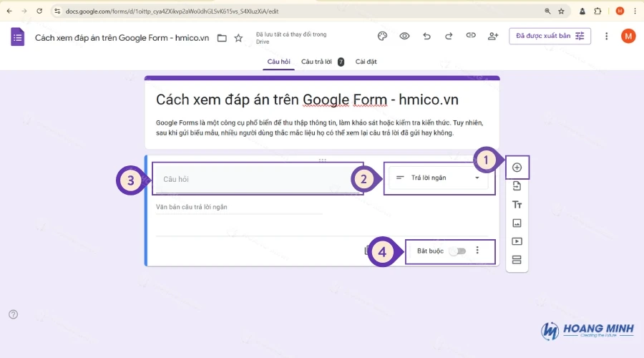Open the move to folder icon
The height and width of the screenshot is (358, 644).
222,38
